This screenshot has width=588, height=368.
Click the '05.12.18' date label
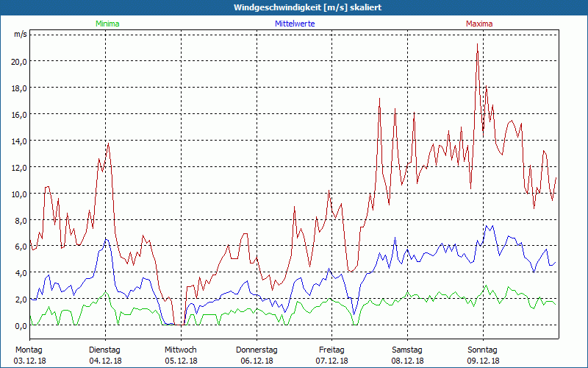(x=181, y=361)
